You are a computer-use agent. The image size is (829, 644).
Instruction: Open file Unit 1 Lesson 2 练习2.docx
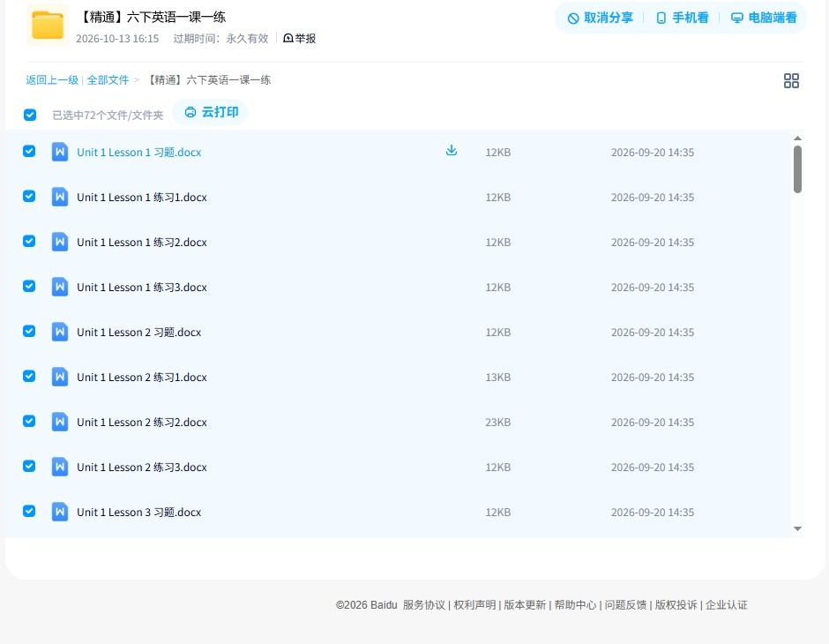click(142, 422)
